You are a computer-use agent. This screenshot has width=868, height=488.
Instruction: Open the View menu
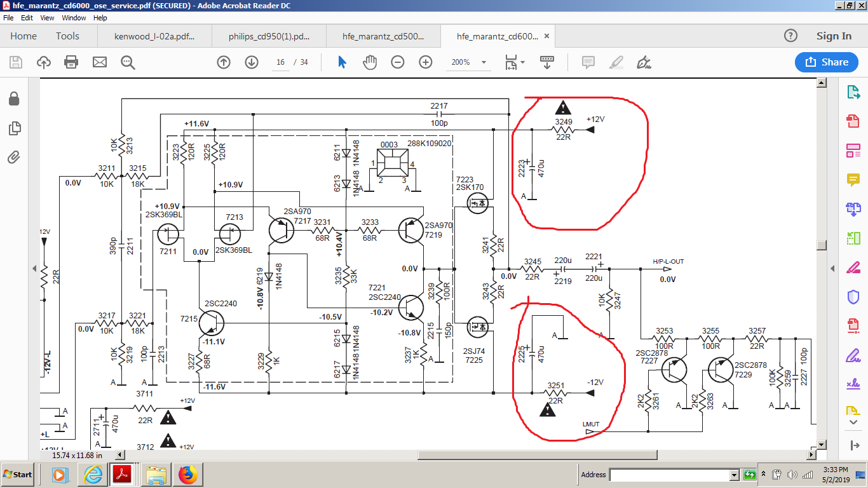click(x=47, y=18)
